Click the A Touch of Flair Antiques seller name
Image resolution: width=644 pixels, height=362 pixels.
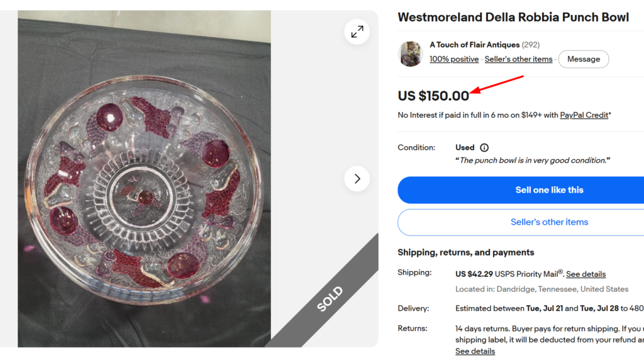click(x=474, y=45)
